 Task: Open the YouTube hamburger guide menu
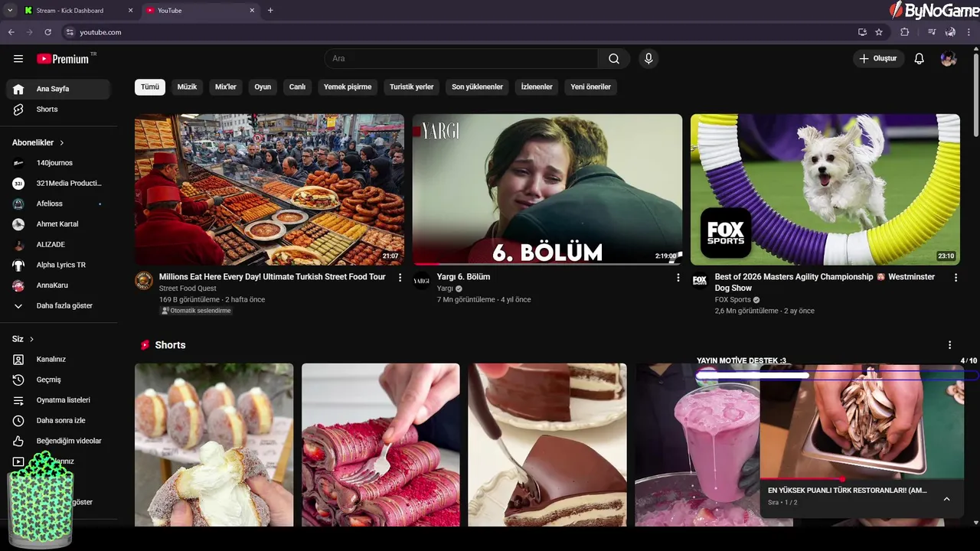(x=18, y=59)
